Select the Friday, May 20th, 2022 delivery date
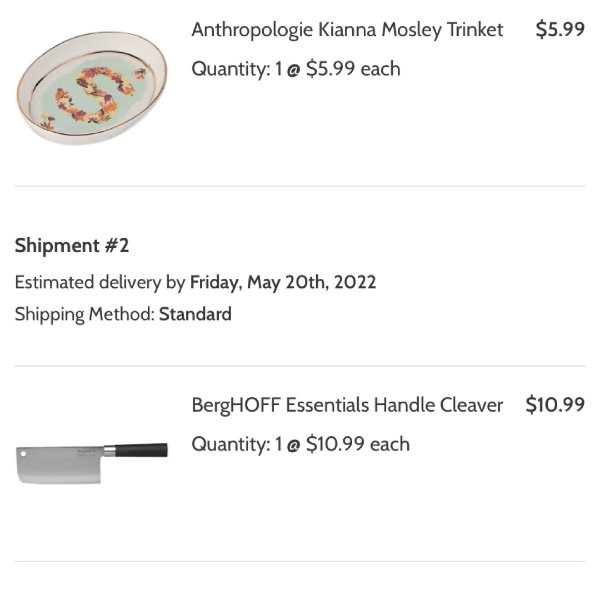This screenshot has height=600, width=600. pyautogui.click(x=283, y=282)
